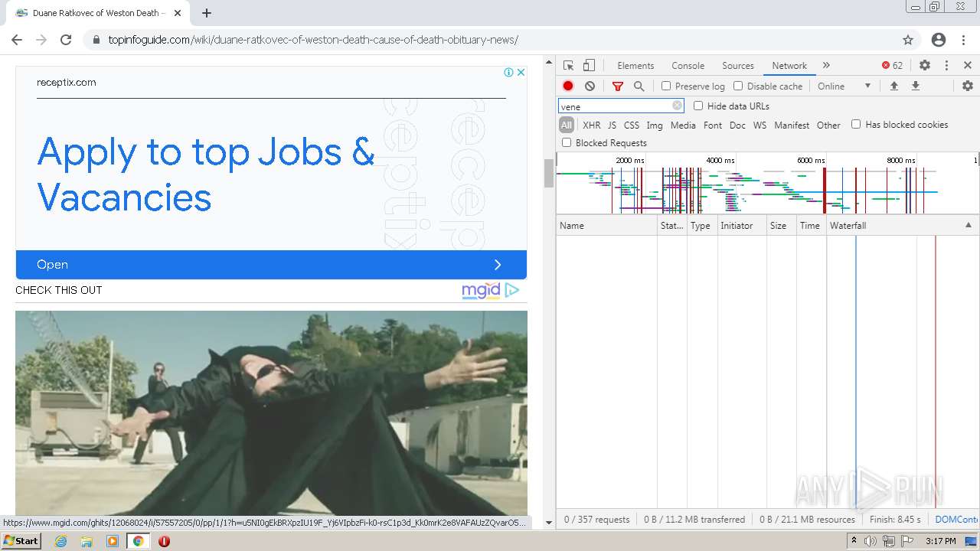The image size is (980, 551).
Task: Filter requests by Manifest
Action: [x=792, y=126]
